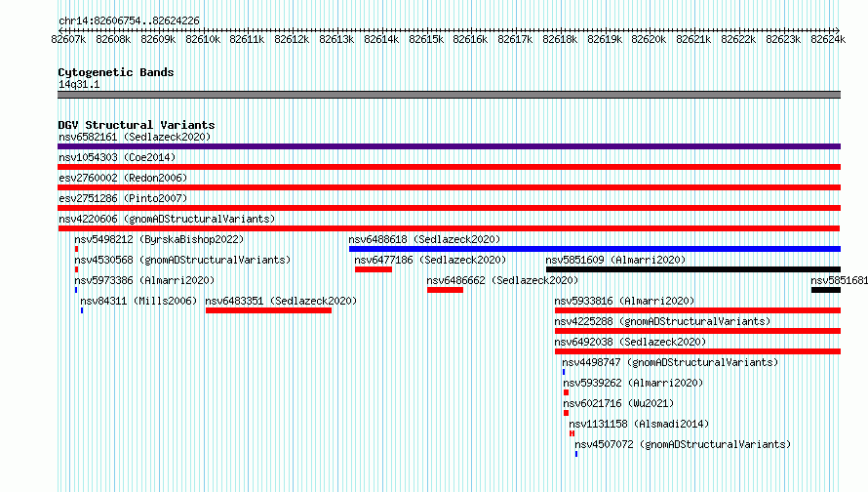This screenshot has height=492, width=868.
Task: Click the nsv6483351 (Sedlazeck2020) red bar
Action: (x=268, y=310)
